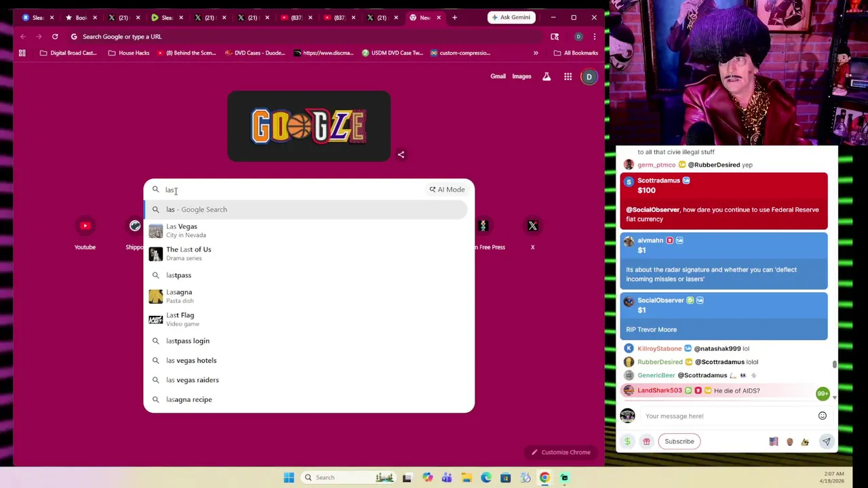Click the Ask Gemini button
868x488 pixels.
[x=511, y=18]
